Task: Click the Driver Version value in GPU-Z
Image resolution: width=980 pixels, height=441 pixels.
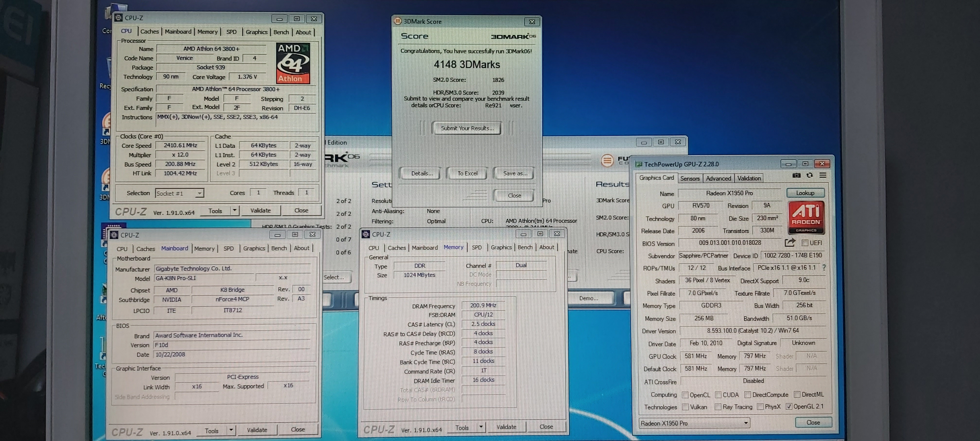Action: tap(752, 331)
